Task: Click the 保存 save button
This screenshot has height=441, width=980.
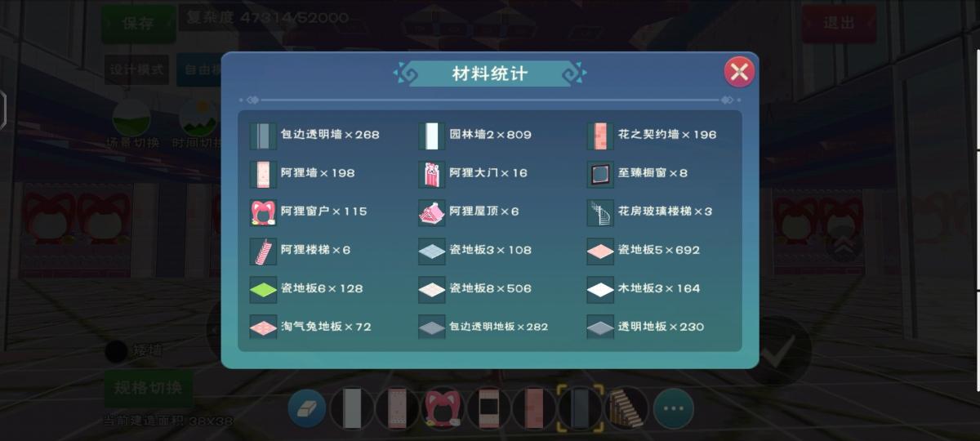Action: (138, 24)
